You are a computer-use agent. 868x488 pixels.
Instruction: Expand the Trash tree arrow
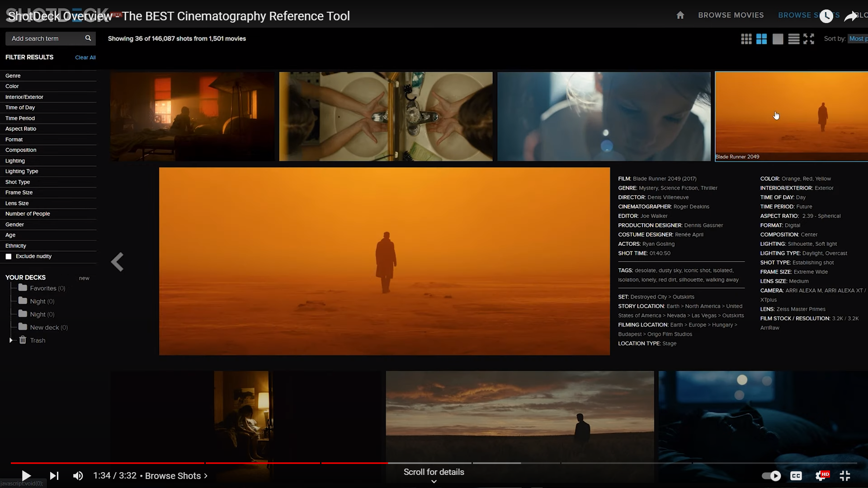[x=11, y=340]
